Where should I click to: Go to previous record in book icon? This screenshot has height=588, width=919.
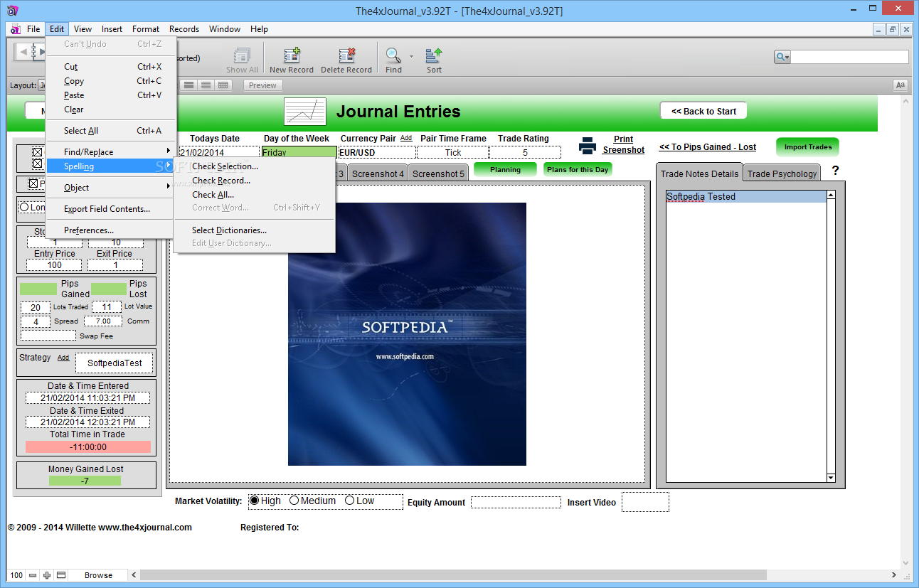(x=23, y=51)
